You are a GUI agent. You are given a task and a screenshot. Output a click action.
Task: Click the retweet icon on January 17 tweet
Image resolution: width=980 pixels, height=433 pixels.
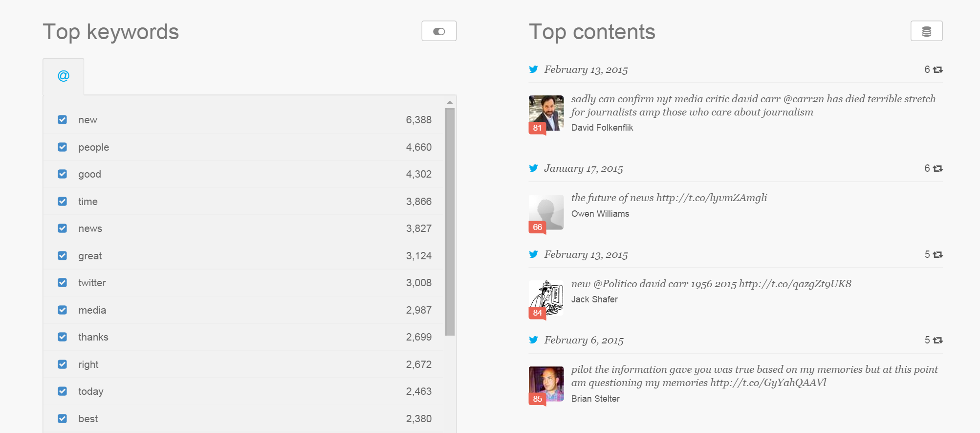(x=937, y=168)
